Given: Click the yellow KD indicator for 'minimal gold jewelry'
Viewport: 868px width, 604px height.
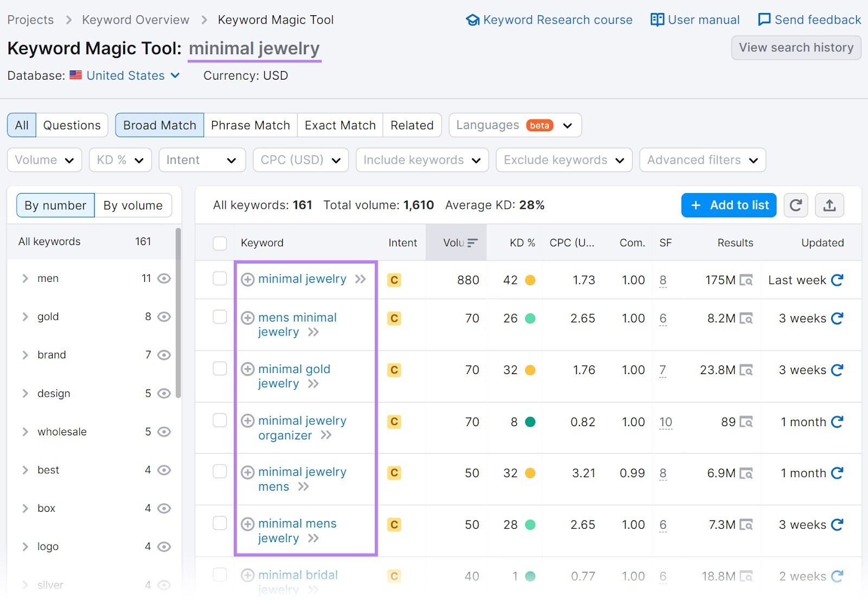Looking at the screenshot, I should click(x=530, y=370).
